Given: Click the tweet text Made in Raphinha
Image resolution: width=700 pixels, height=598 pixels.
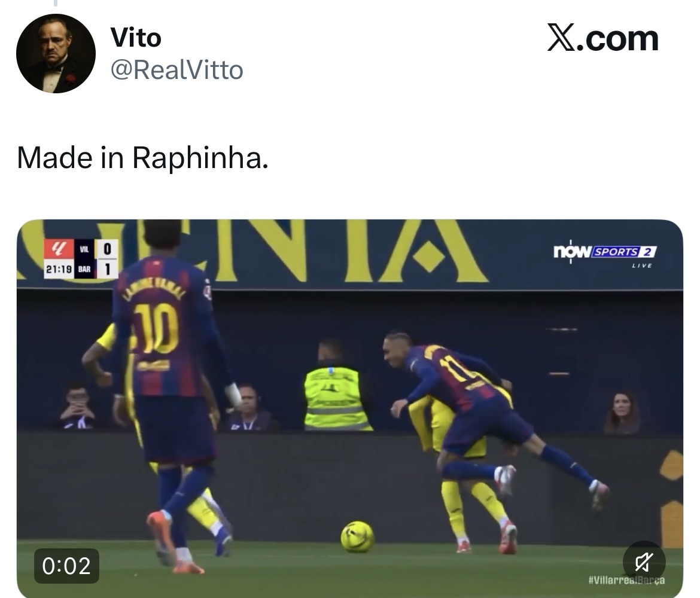Looking at the screenshot, I should pos(142,157).
